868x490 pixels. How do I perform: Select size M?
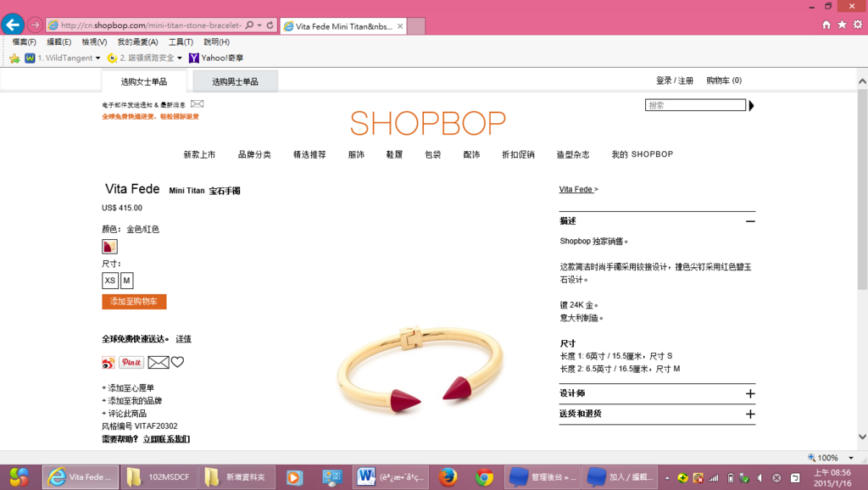click(x=127, y=281)
